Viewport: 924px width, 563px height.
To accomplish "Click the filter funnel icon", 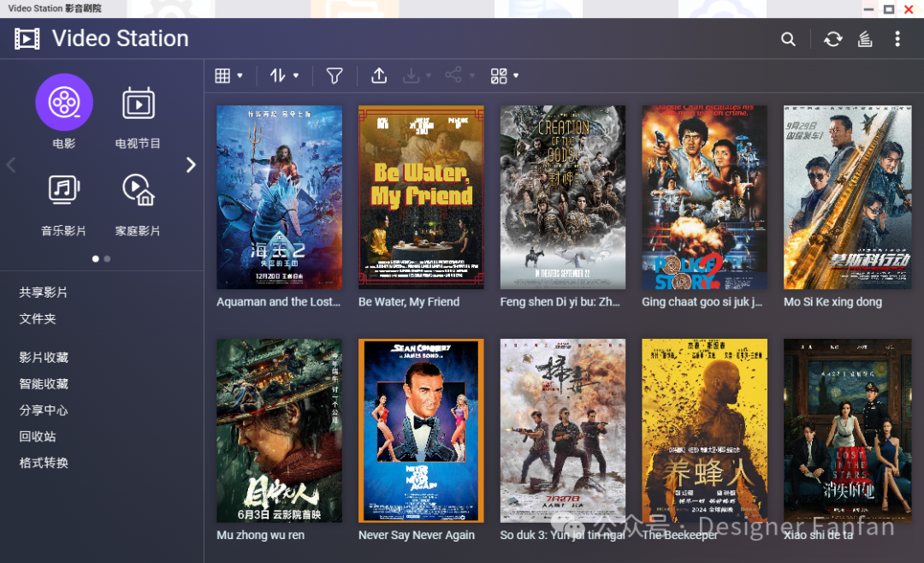I will click(x=335, y=76).
